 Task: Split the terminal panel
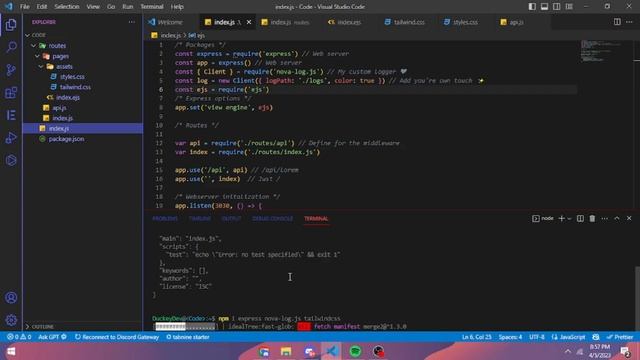pos(580,218)
